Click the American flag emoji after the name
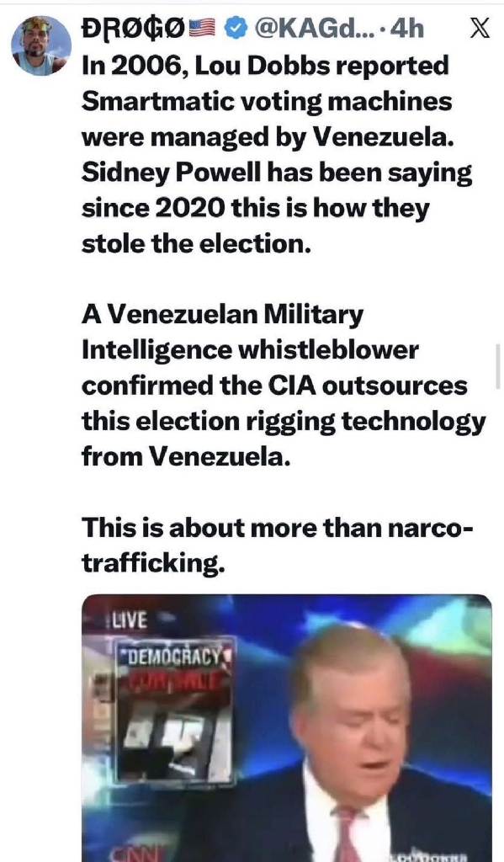This screenshot has height=862, width=504. [x=202, y=29]
